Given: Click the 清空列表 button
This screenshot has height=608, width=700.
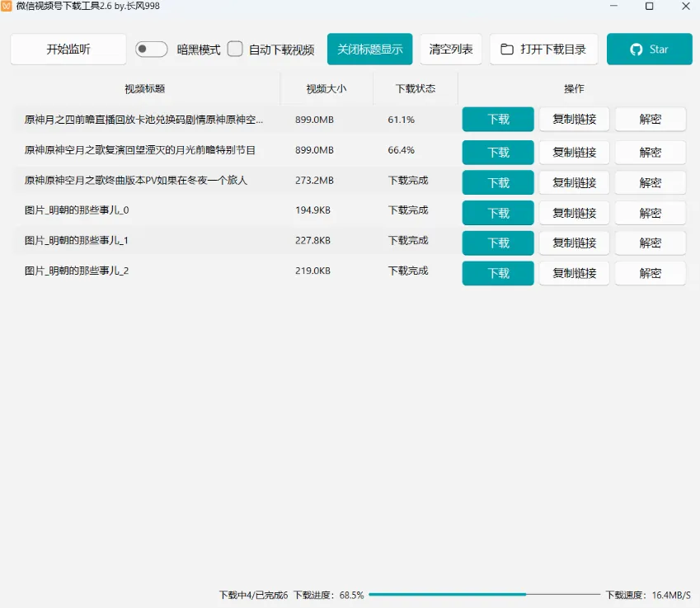Looking at the screenshot, I should click(451, 49).
